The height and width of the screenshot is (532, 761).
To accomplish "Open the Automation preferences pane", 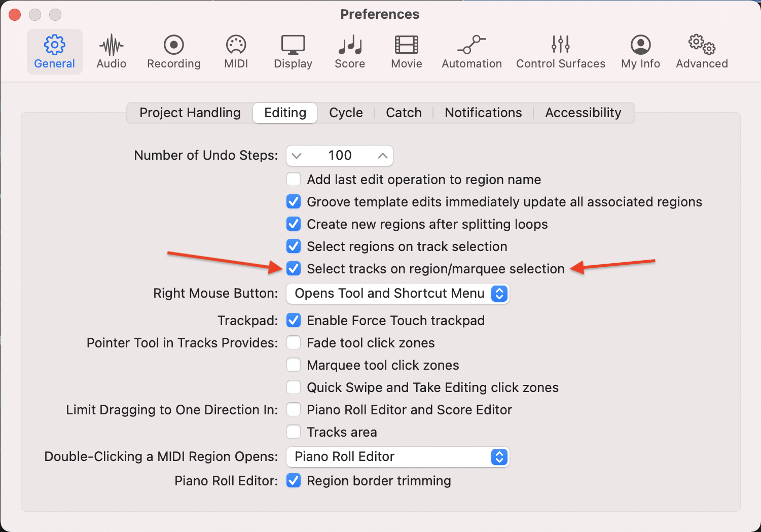I will 472,52.
